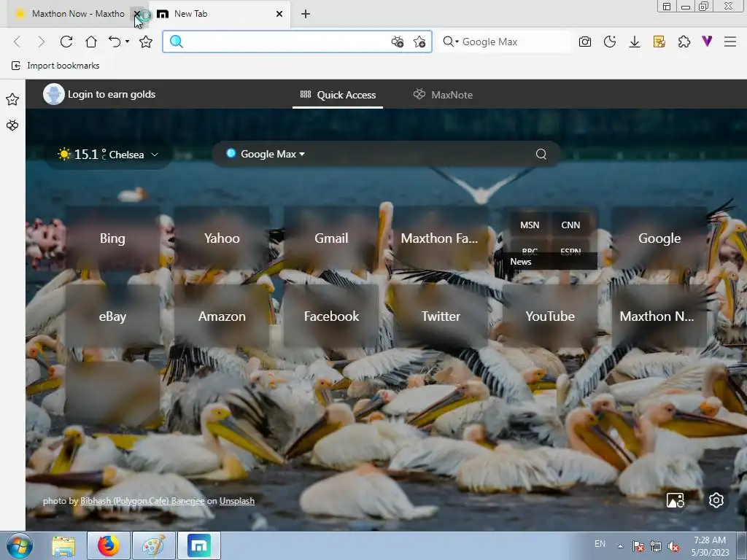The width and height of the screenshot is (747, 560).
Task: Open the Amazon quick access tile
Action: coord(222,316)
